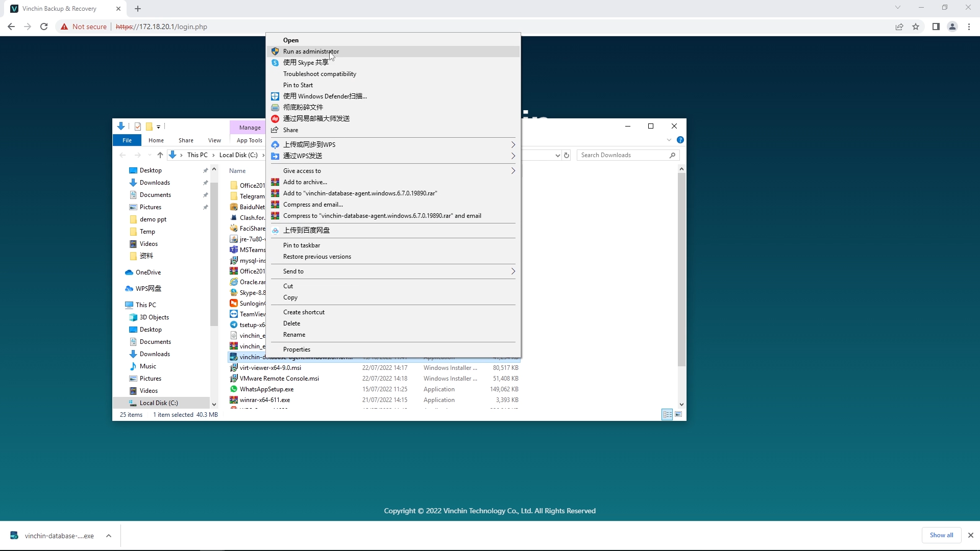Refresh the Explorer folder view
The image size is (980, 551).
tap(567, 155)
